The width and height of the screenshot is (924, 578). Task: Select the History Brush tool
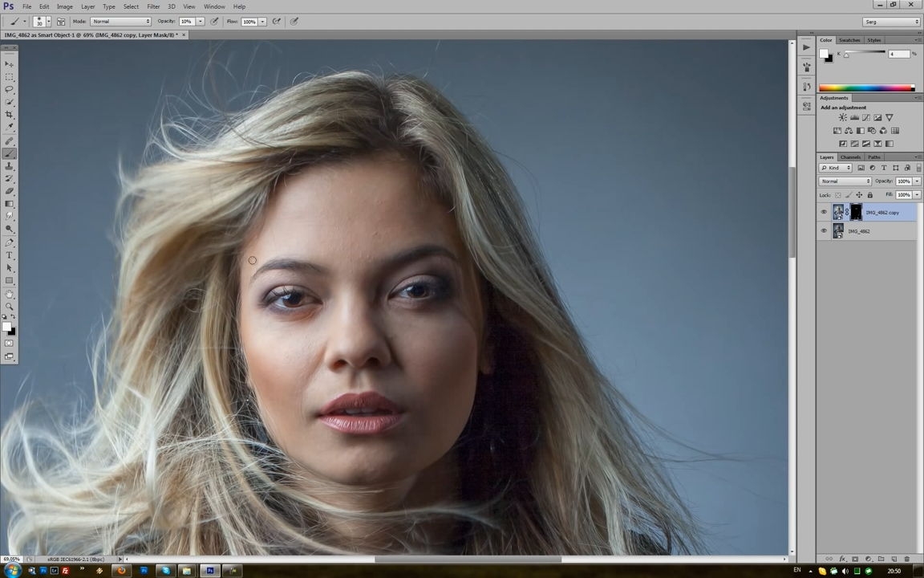[10, 178]
